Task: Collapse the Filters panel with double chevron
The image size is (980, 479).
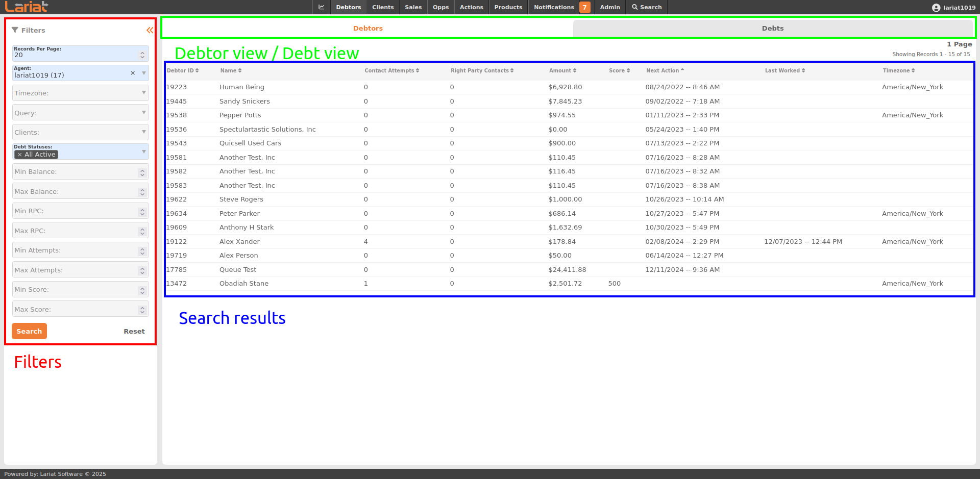Action: coord(150,30)
